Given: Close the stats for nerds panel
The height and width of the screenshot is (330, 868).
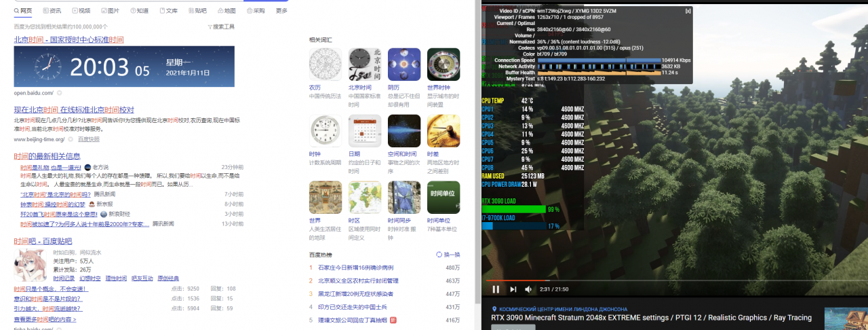Looking at the screenshot, I should [688, 12].
